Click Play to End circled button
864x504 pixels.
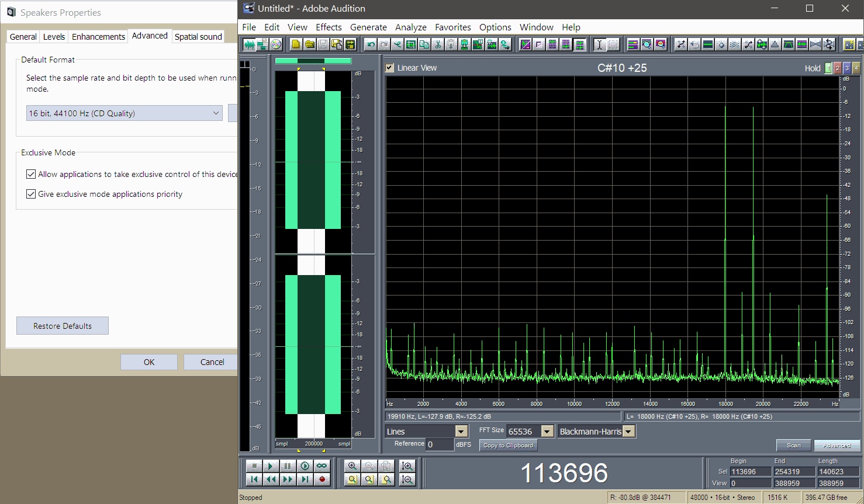(x=305, y=466)
